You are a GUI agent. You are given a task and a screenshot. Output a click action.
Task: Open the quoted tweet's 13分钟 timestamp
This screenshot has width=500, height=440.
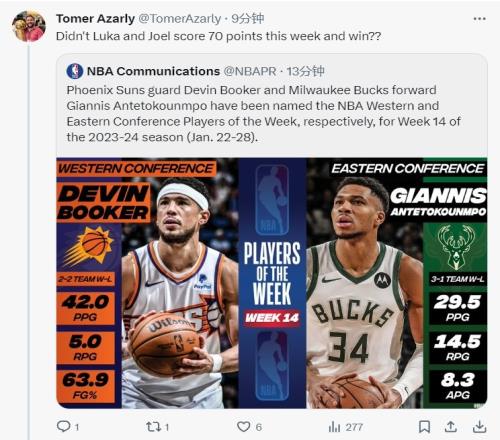(x=305, y=71)
